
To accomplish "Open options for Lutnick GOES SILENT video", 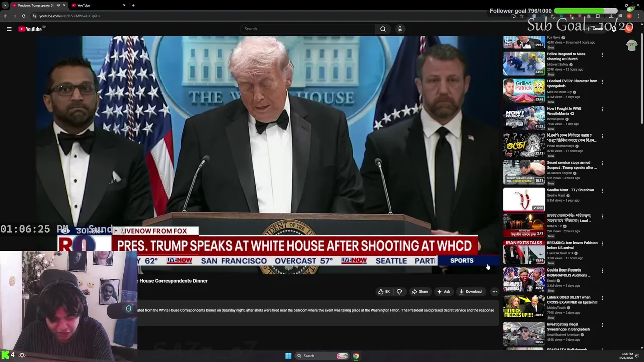I will click(602, 298).
